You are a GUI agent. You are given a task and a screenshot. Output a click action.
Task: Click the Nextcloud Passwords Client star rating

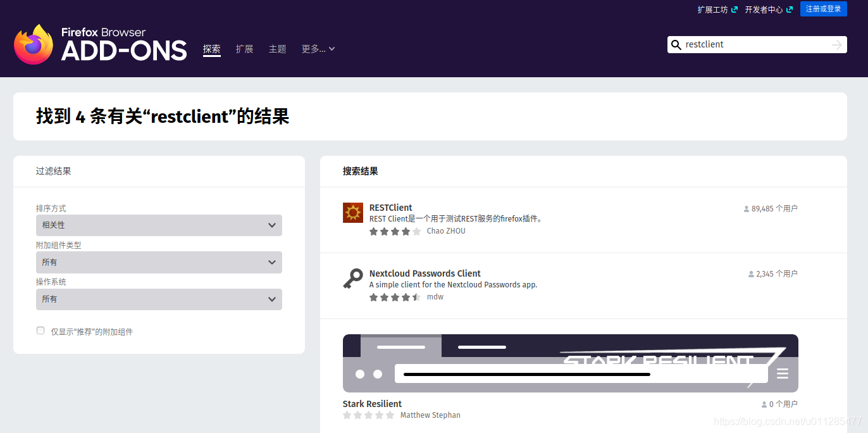pos(395,298)
